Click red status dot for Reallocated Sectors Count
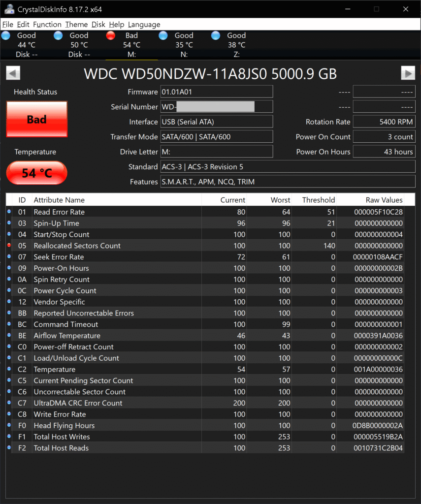Image resolution: width=421 pixels, height=504 pixels. pyautogui.click(x=9, y=246)
